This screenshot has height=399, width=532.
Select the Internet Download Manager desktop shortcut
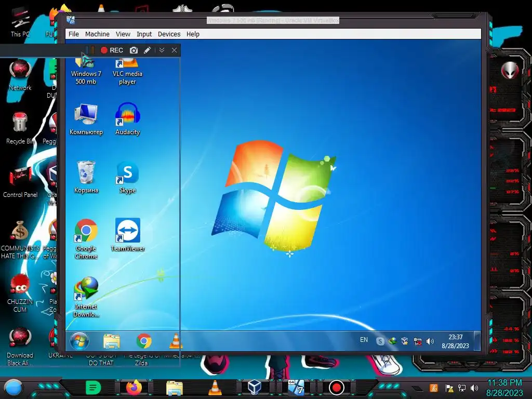tap(86, 297)
